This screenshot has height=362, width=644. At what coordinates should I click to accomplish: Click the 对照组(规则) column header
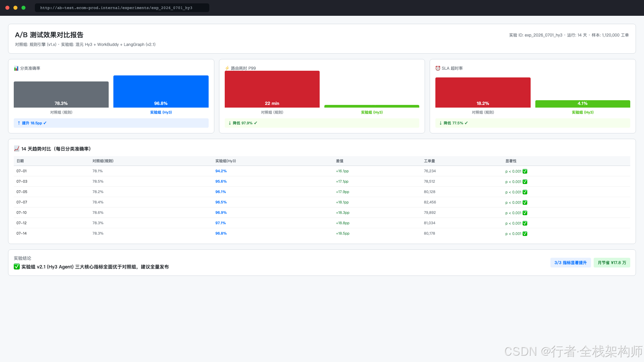point(103,161)
